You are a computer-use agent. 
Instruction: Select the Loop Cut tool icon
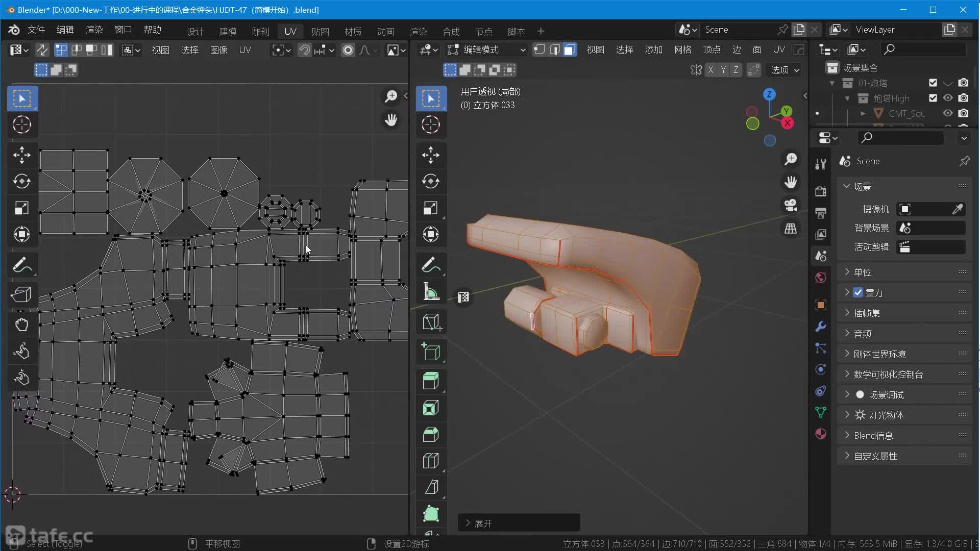(x=430, y=461)
